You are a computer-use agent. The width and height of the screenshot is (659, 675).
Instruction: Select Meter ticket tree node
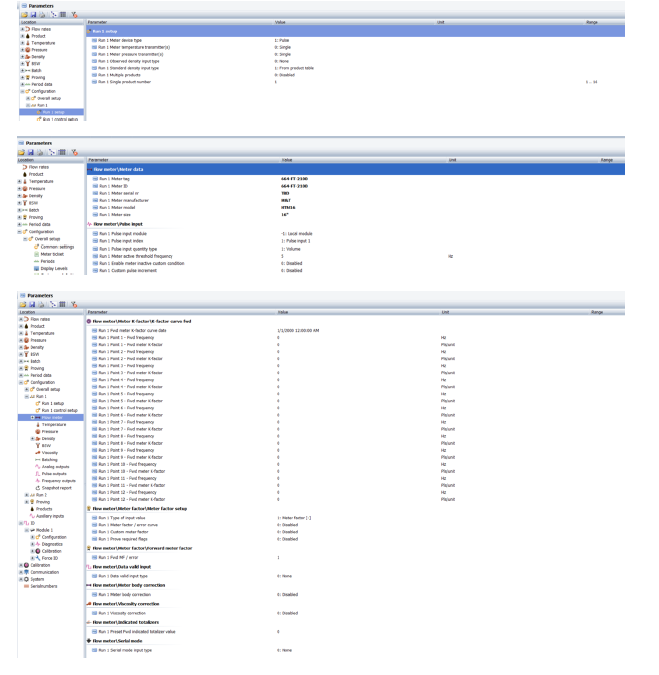[52, 254]
